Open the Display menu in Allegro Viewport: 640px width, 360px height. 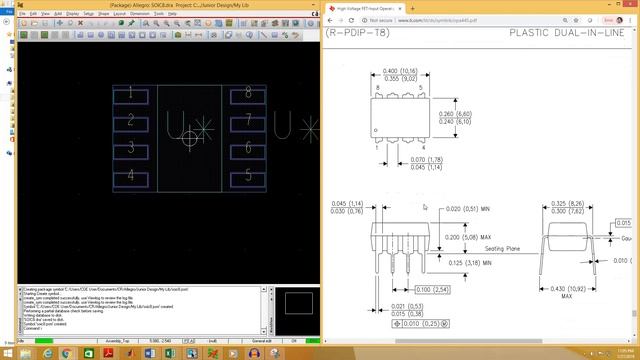click(72, 14)
